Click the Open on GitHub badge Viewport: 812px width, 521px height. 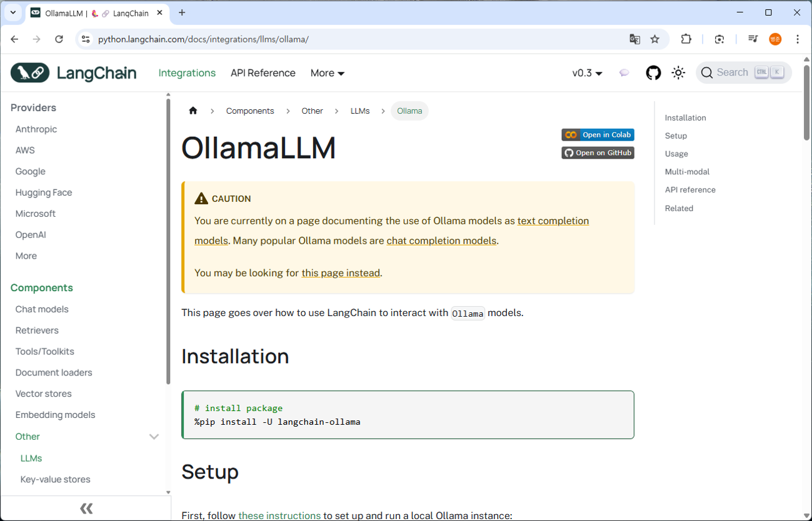(598, 153)
